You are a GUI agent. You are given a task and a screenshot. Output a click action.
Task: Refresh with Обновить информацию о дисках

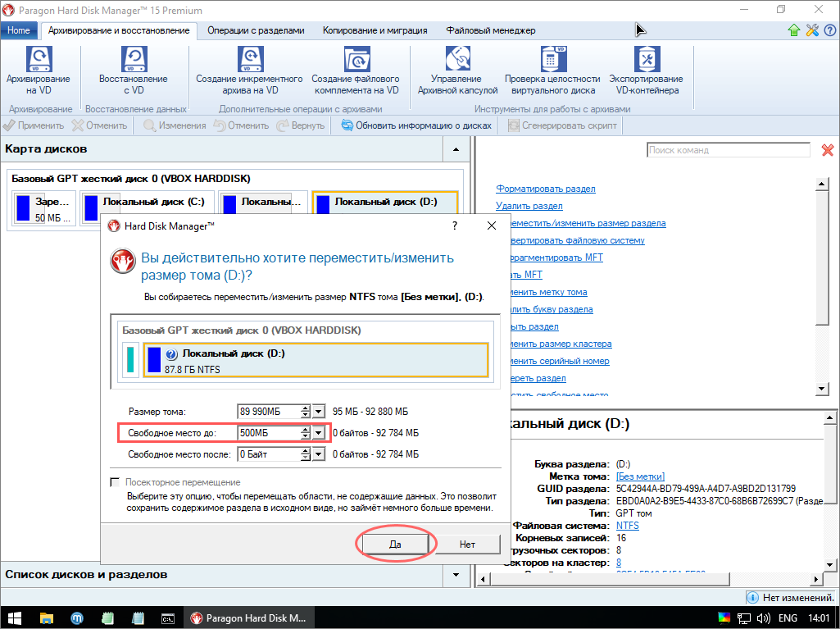pyautogui.click(x=416, y=125)
